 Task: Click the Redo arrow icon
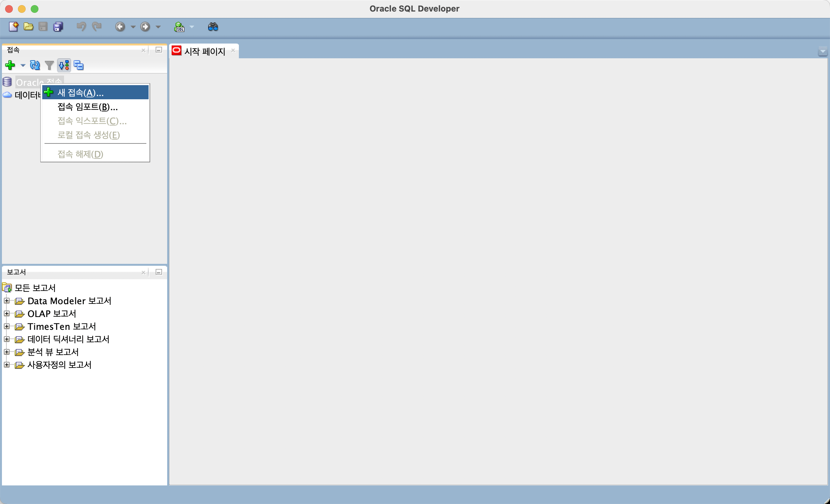pyautogui.click(x=97, y=27)
